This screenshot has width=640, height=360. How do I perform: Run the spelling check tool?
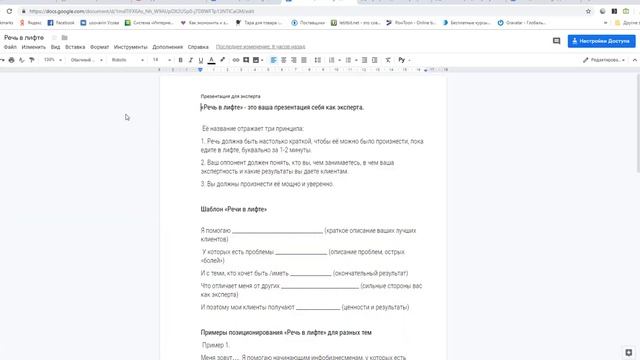point(22,60)
